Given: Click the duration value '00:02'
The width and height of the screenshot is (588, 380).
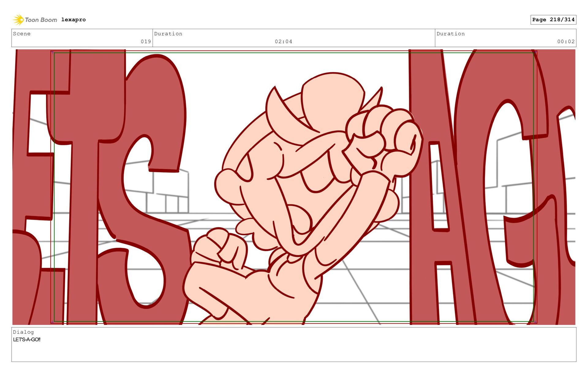Looking at the screenshot, I should coord(566,41).
